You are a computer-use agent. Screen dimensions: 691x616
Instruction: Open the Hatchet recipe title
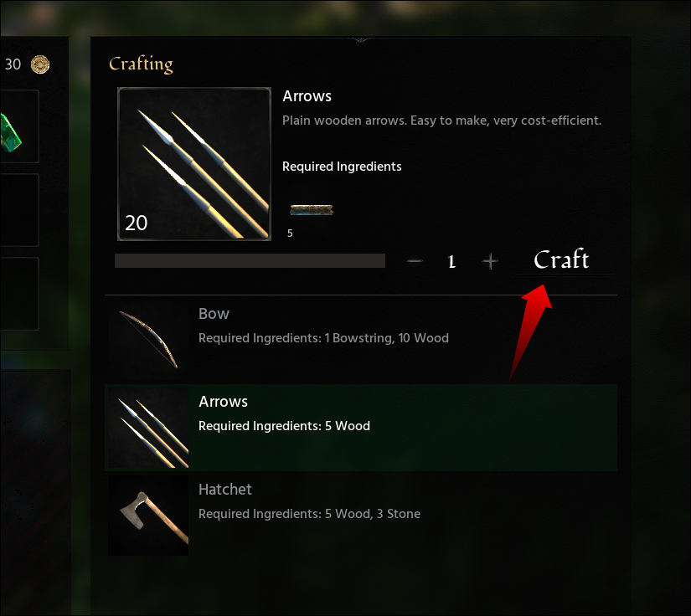pyautogui.click(x=224, y=490)
